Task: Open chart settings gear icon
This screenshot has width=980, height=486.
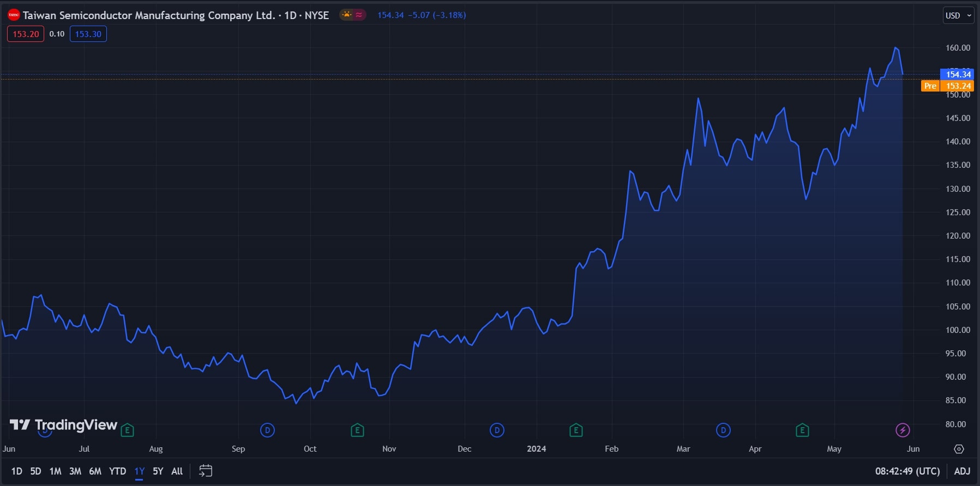Action: point(959,449)
